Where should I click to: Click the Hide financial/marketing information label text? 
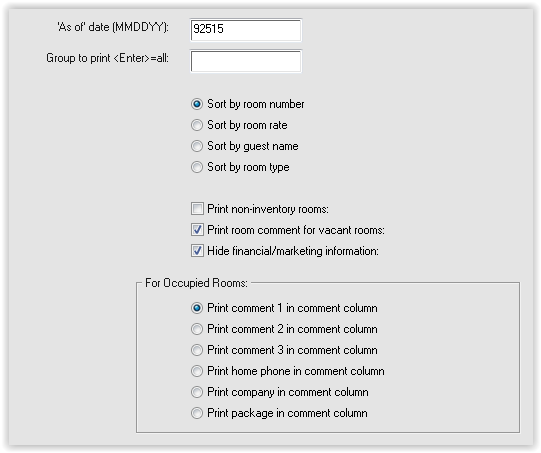coord(293,251)
